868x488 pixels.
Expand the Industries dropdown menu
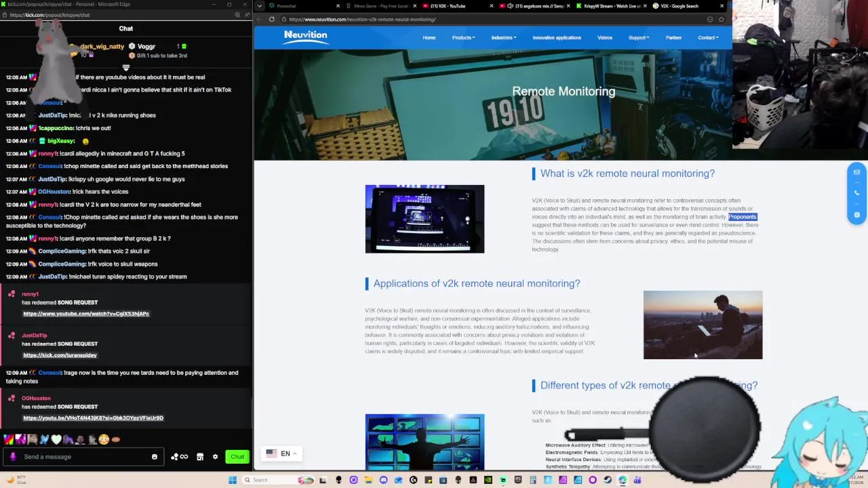[503, 38]
